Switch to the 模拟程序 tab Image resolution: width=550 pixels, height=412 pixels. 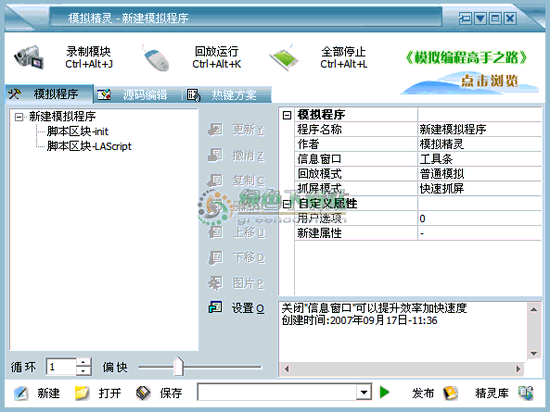(x=49, y=94)
